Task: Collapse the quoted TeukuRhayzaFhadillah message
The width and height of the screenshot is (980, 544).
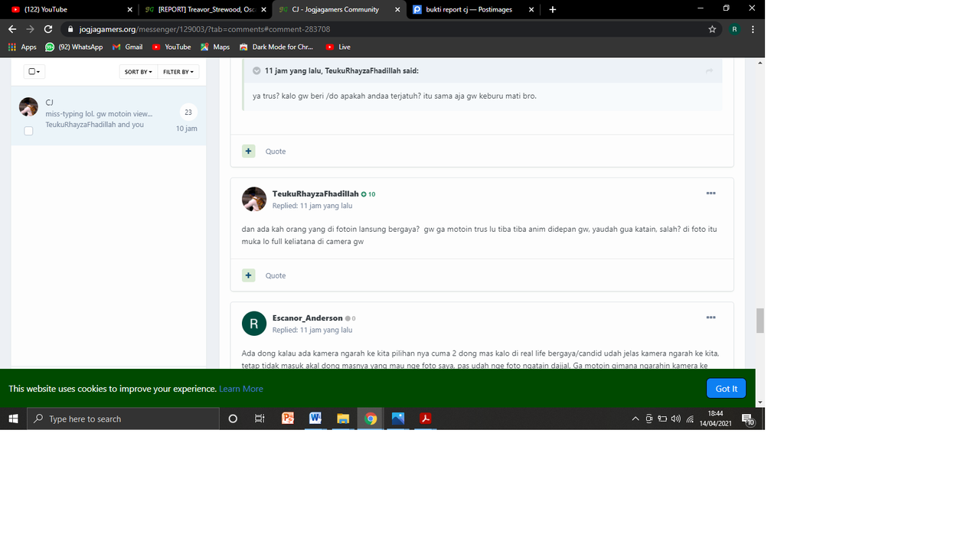Action: 256,70
